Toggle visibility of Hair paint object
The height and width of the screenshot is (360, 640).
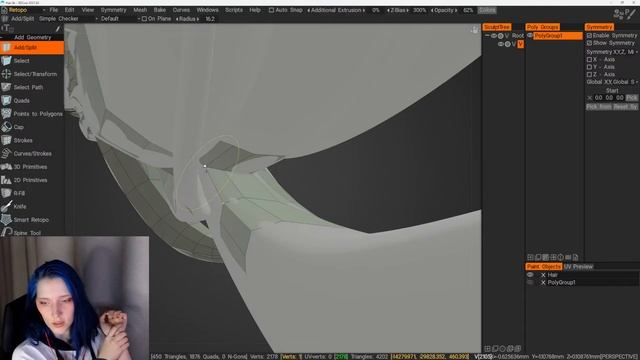tap(530, 275)
